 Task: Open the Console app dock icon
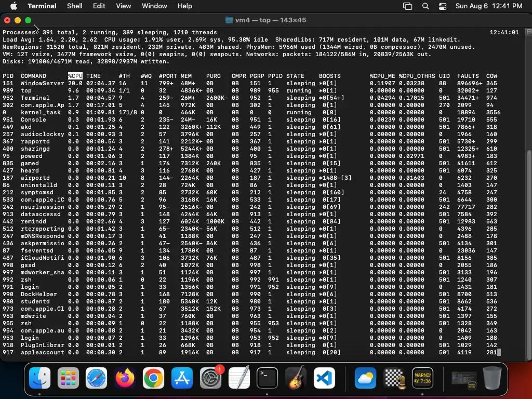point(422,378)
